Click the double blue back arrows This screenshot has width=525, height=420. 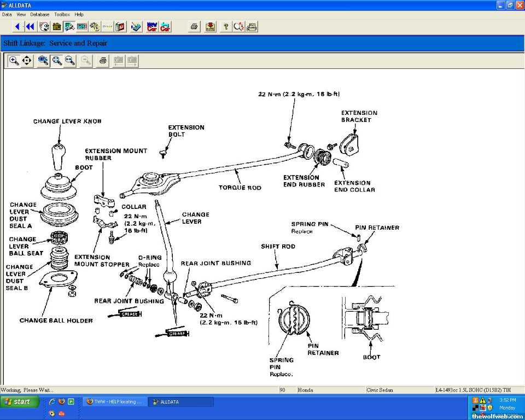click(x=30, y=26)
